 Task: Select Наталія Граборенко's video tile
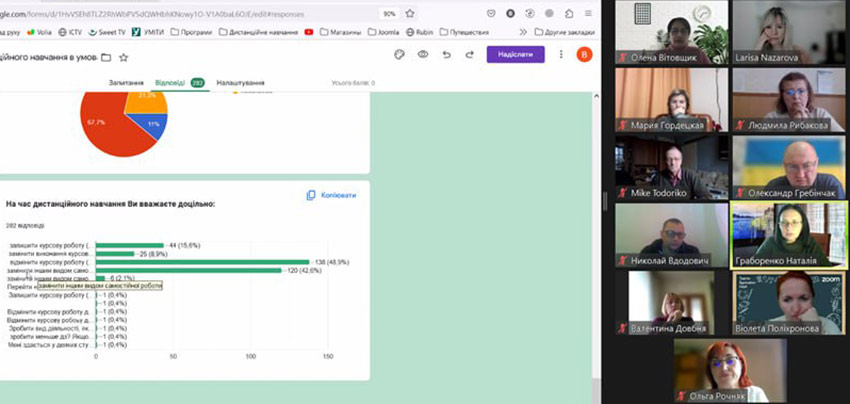pyautogui.click(x=789, y=236)
